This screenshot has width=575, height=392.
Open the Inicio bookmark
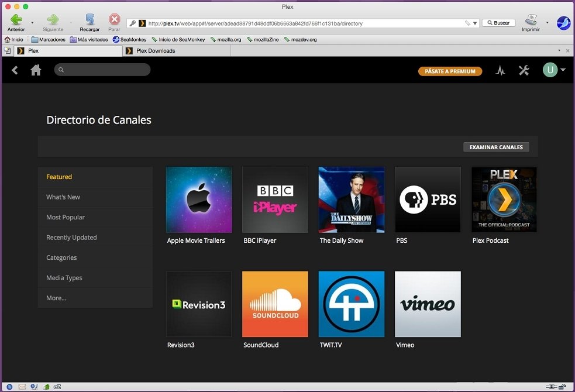tap(13, 40)
